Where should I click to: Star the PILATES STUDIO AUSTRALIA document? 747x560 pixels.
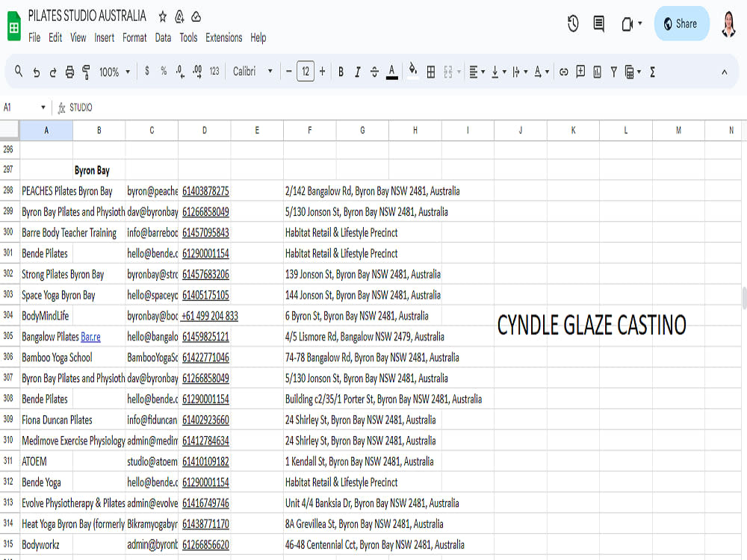[x=162, y=17]
